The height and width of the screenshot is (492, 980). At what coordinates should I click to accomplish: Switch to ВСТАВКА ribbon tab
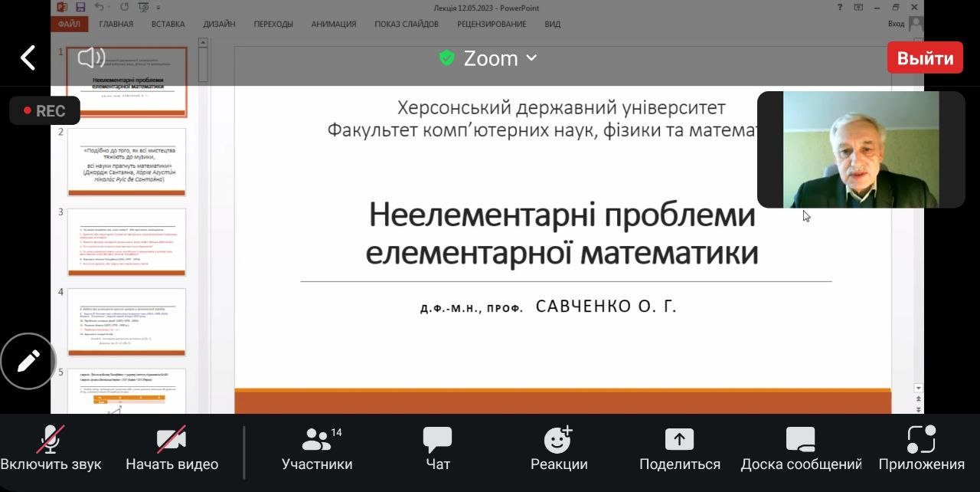click(x=168, y=24)
